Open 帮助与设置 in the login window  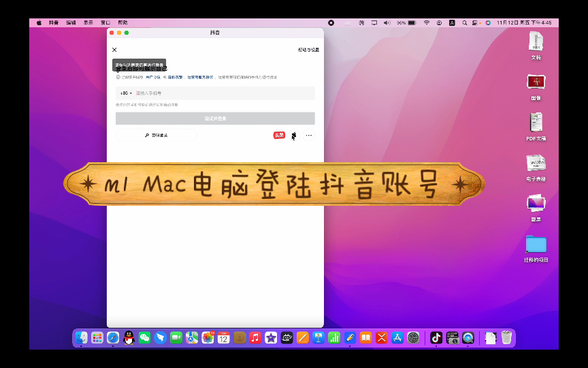coord(308,50)
